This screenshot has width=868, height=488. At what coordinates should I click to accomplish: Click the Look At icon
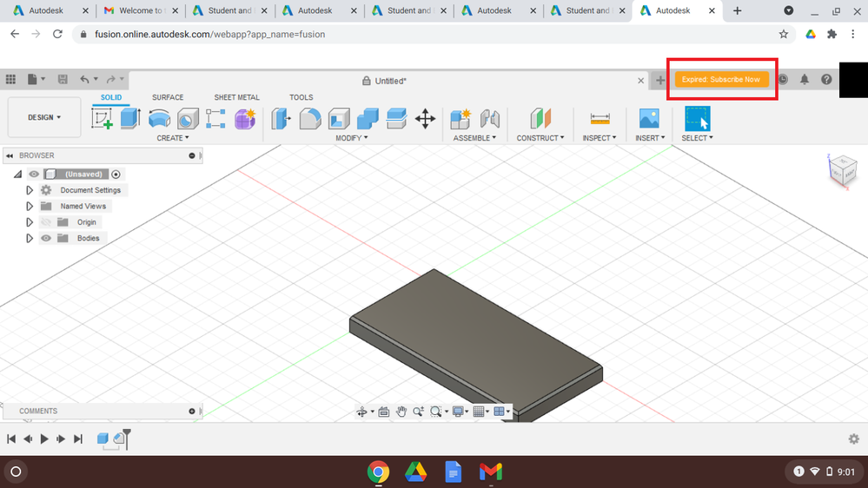384,411
